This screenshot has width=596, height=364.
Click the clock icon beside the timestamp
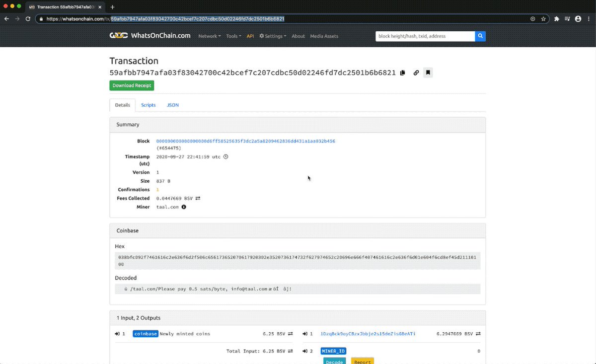point(225,156)
